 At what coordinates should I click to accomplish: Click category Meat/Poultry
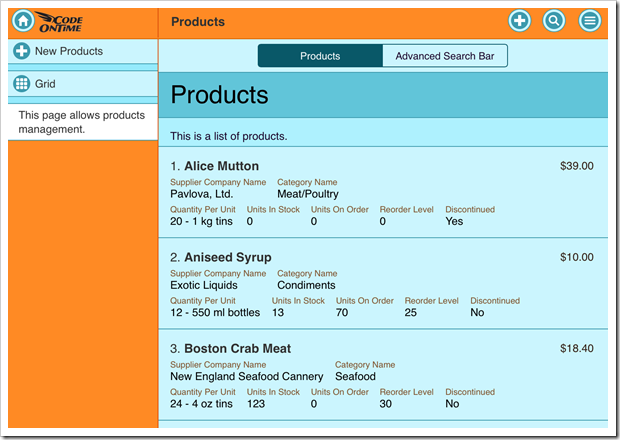point(308,194)
